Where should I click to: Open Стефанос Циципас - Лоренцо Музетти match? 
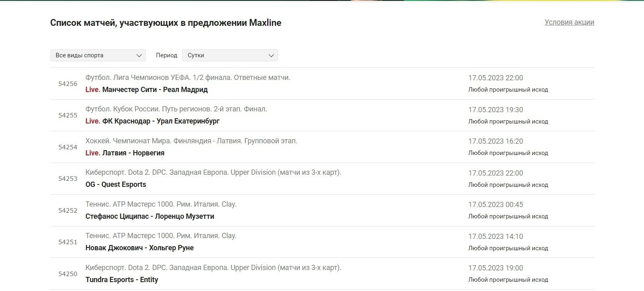click(x=150, y=216)
